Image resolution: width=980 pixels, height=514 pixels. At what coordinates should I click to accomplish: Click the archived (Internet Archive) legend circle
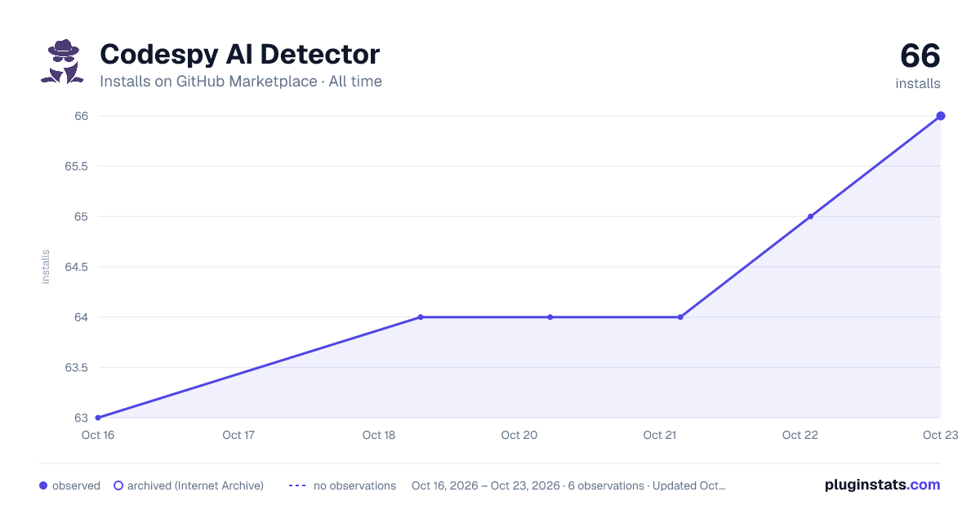click(118, 485)
